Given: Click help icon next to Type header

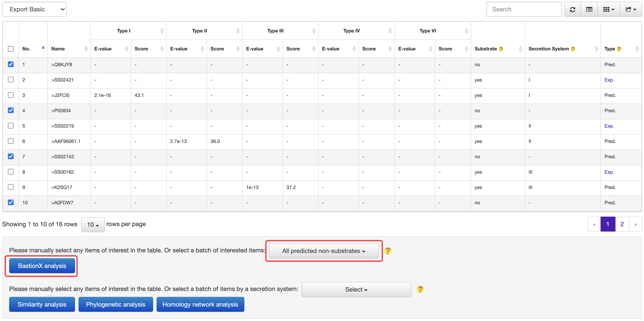Looking at the screenshot, I should [x=619, y=49].
